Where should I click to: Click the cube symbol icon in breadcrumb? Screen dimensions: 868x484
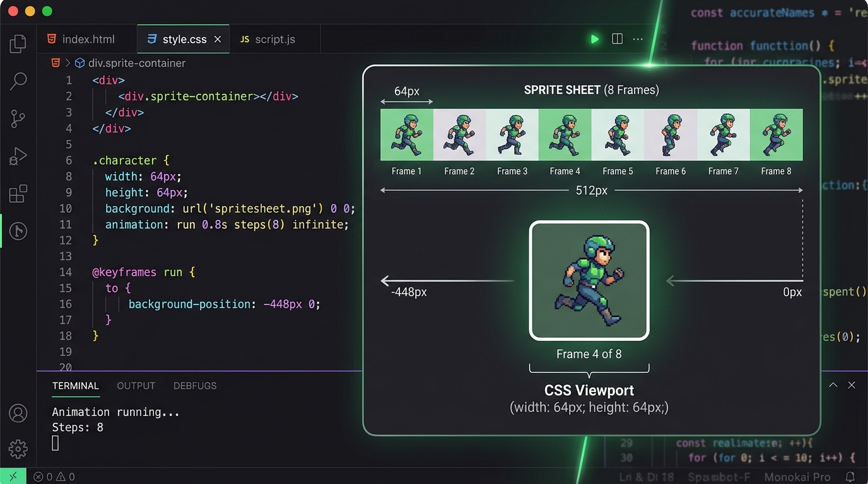80,63
